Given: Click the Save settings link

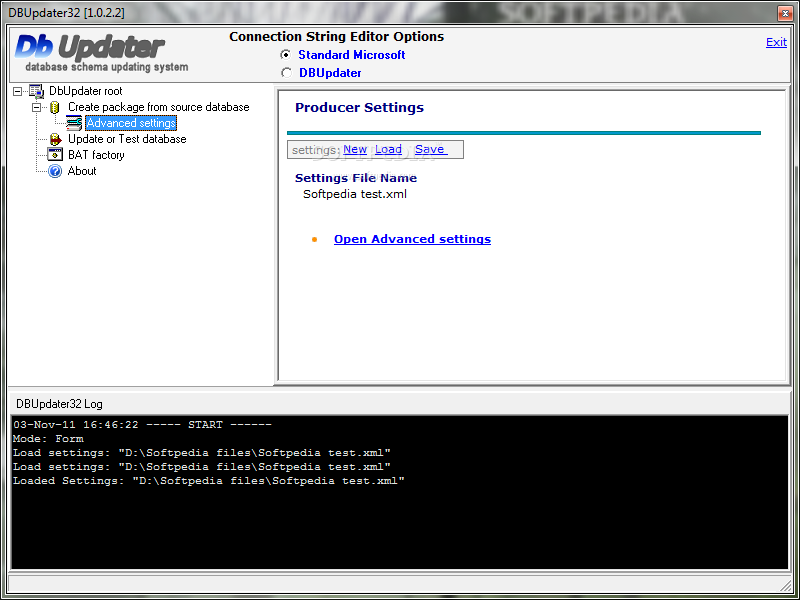Looking at the screenshot, I should pyautogui.click(x=431, y=149).
